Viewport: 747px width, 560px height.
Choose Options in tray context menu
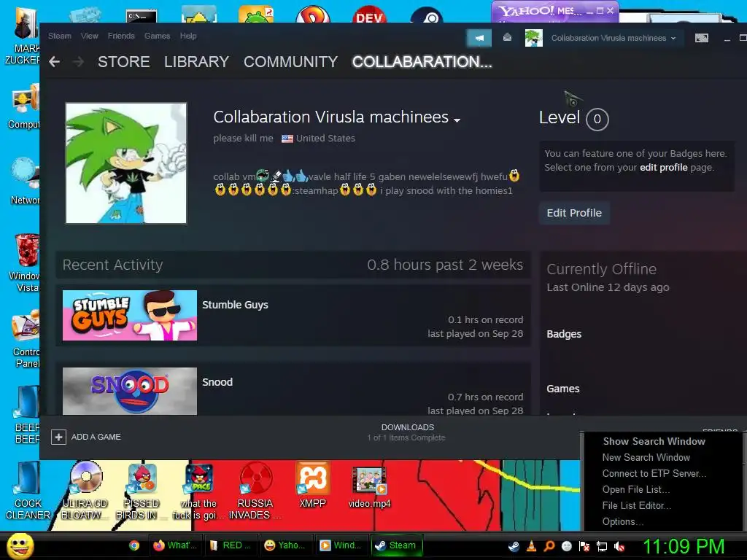pos(623,522)
